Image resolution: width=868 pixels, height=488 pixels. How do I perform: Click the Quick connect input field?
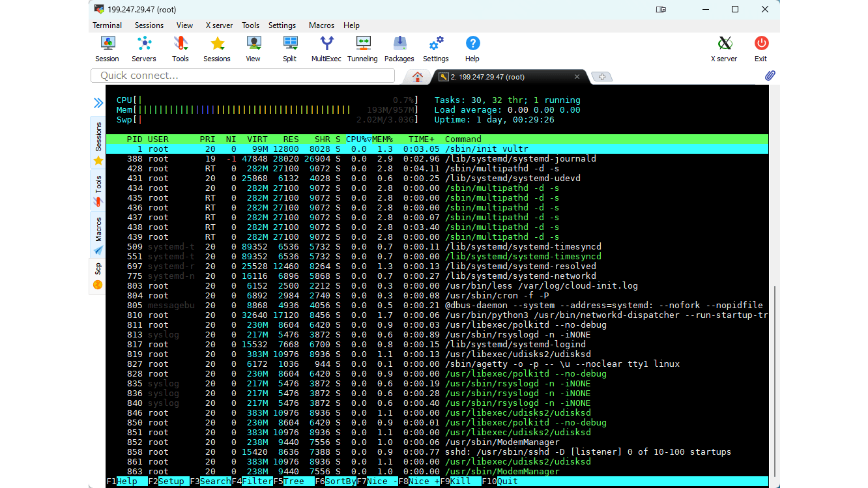243,76
